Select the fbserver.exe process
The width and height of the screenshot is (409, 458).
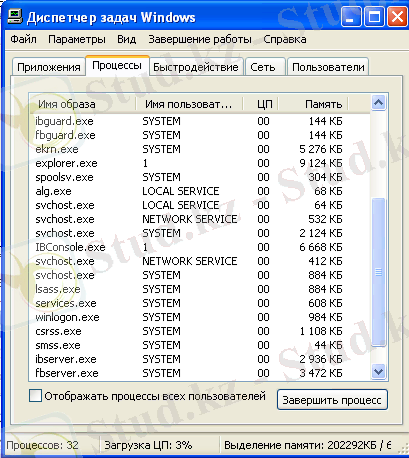200,373
